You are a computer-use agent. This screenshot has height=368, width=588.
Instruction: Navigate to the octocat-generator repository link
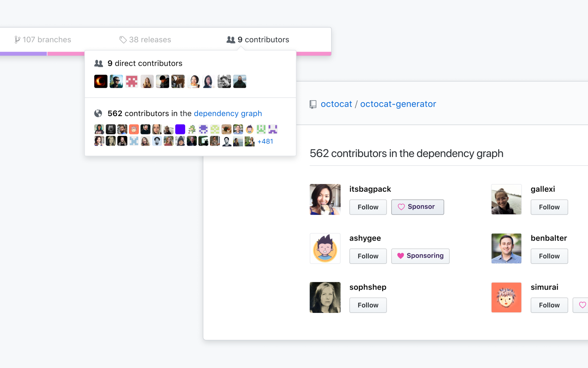398,104
